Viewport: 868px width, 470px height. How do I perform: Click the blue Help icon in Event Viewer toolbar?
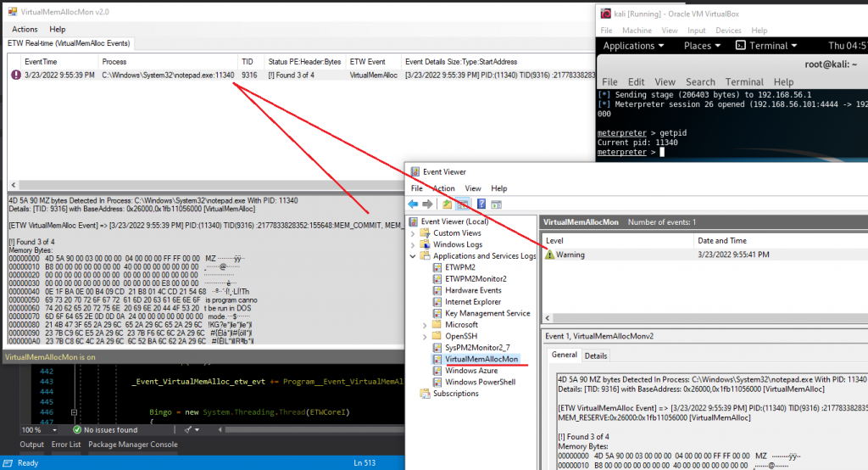(x=481, y=204)
